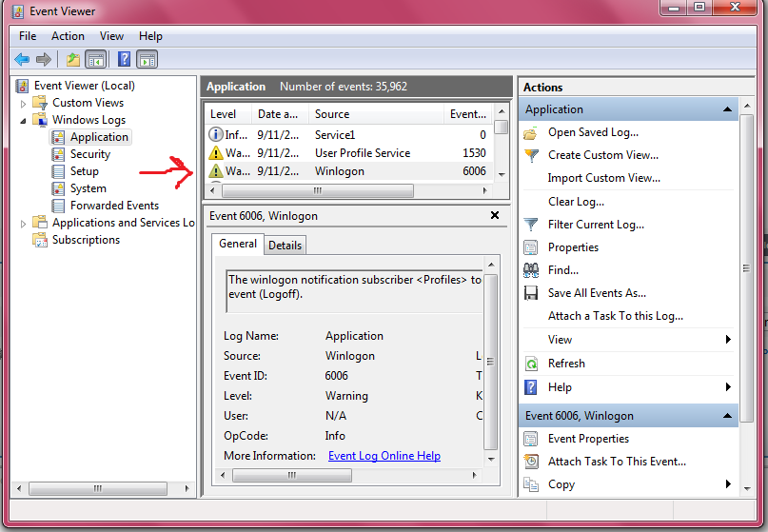The width and height of the screenshot is (768, 532).
Task: Collapse the Windows Logs tree node
Action: [23, 121]
